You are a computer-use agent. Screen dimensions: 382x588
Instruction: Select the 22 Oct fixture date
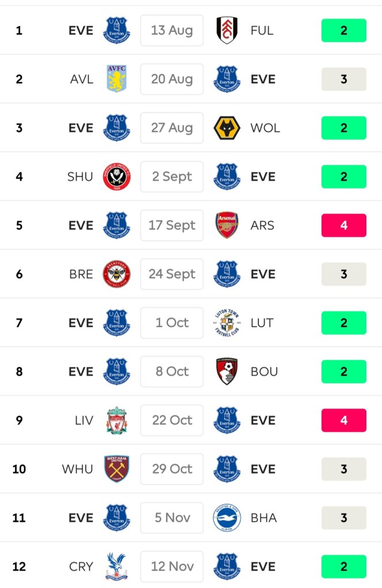(x=171, y=420)
